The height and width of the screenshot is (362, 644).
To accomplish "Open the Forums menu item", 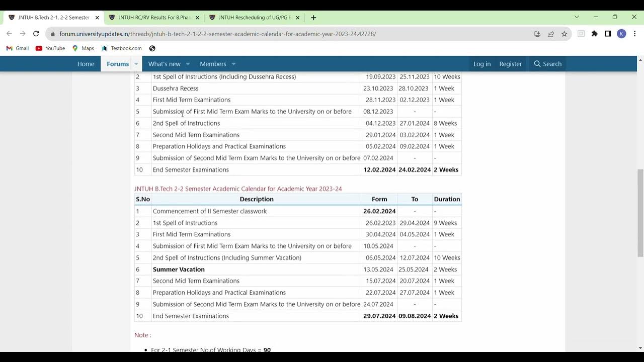I will tap(118, 64).
